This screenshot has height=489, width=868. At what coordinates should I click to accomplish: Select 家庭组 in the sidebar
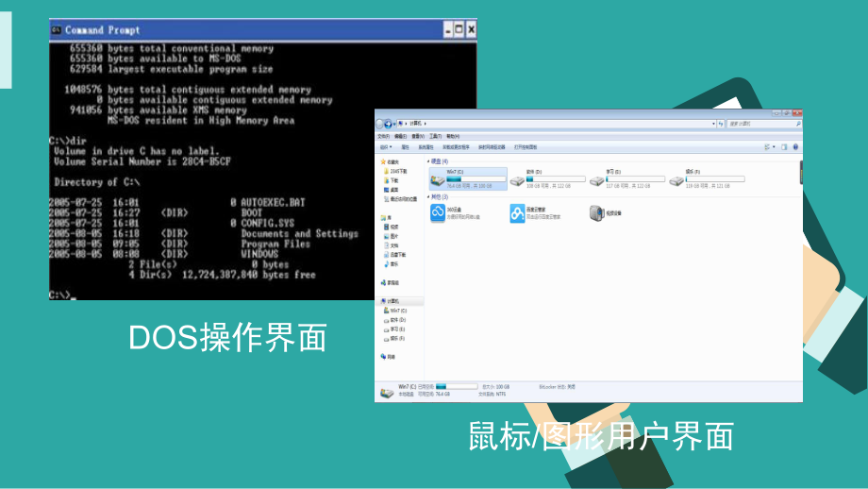(x=390, y=283)
